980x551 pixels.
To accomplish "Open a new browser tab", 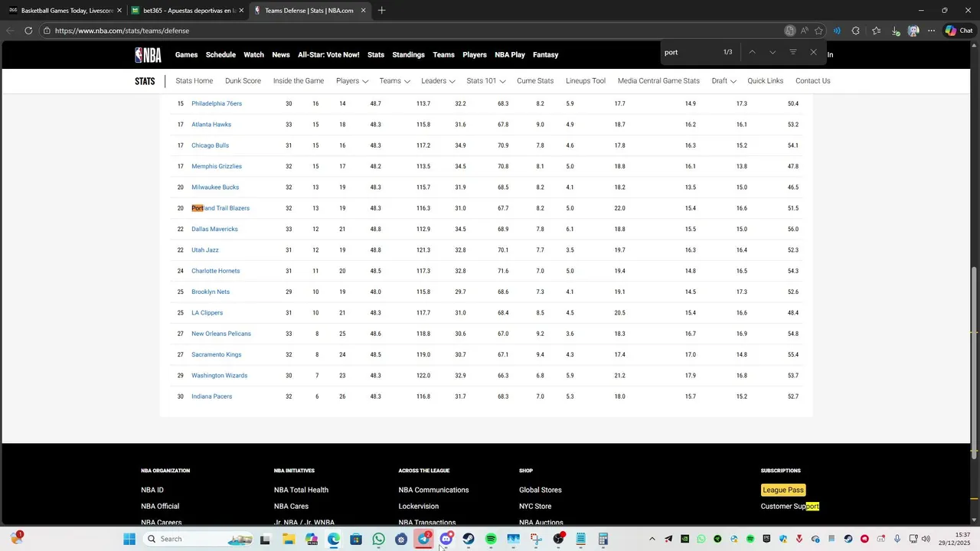I will (x=381, y=10).
